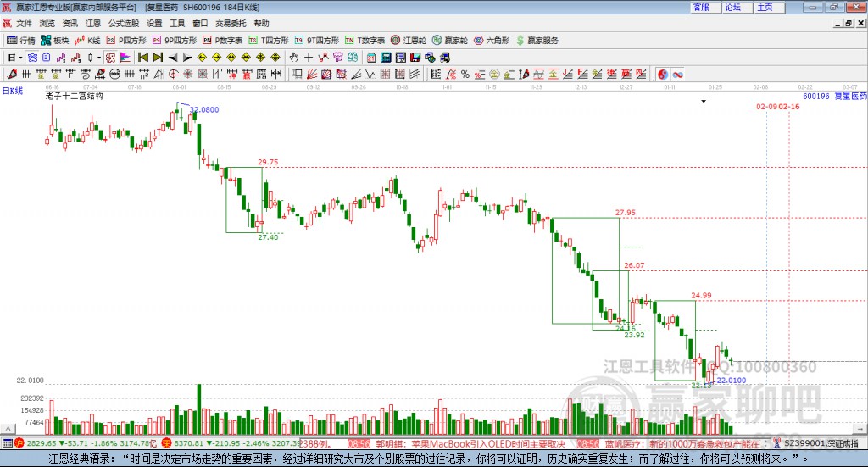
Task: Open the P数字表 number table
Action: point(223,41)
